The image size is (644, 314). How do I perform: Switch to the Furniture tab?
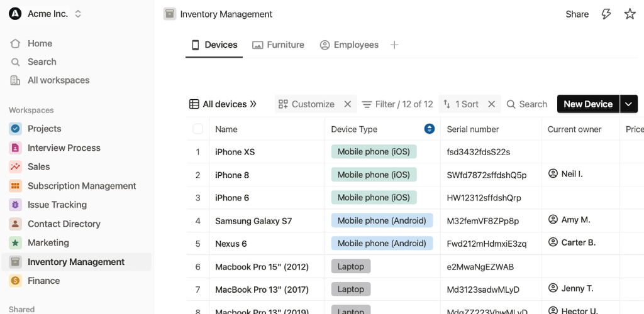pos(279,45)
